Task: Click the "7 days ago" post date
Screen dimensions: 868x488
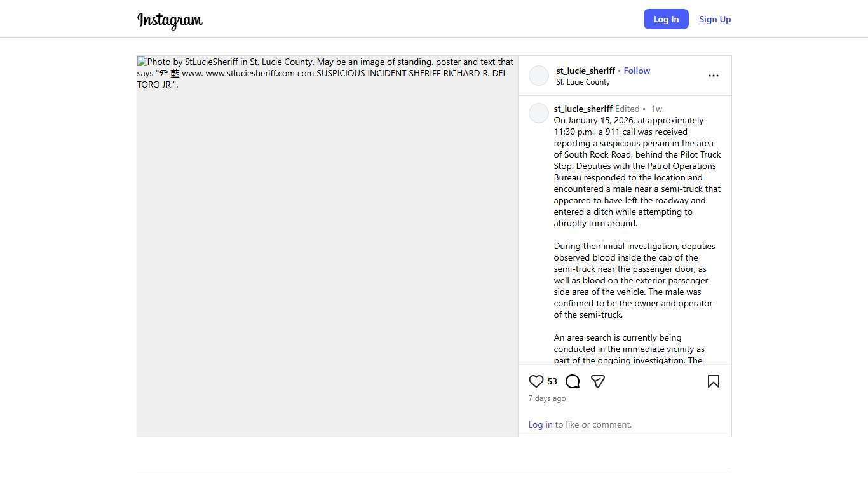Action: click(547, 398)
